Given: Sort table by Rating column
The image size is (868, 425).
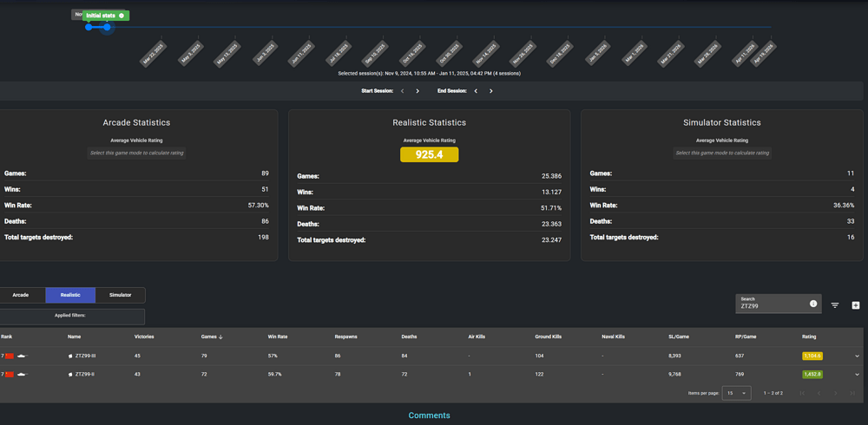Looking at the screenshot, I should [x=809, y=337].
